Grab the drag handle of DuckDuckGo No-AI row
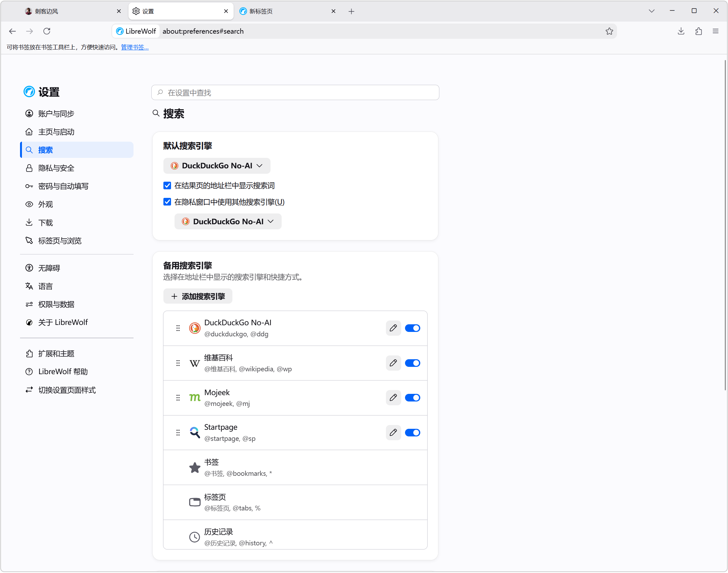Image resolution: width=728 pixels, height=573 pixels. point(178,328)
